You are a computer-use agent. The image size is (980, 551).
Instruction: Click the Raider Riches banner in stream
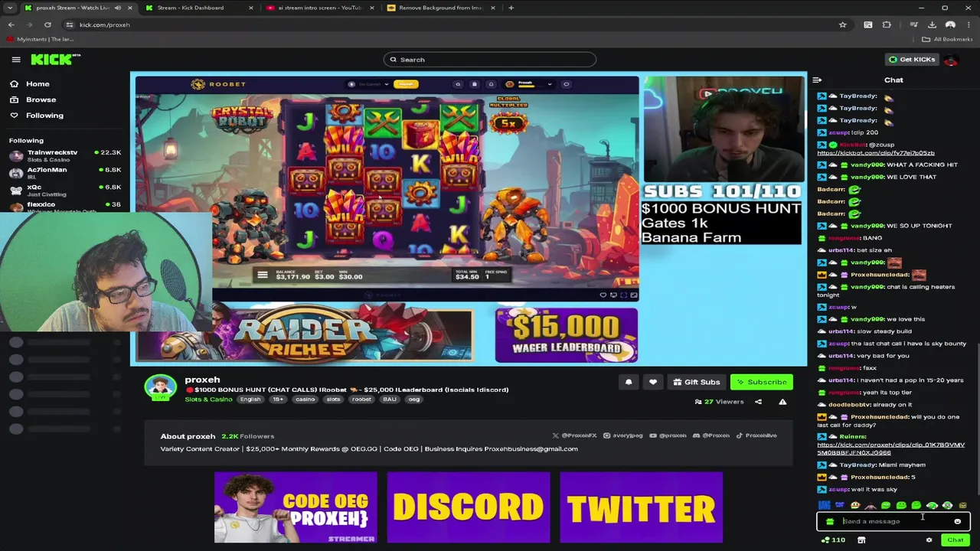(306, 335)
